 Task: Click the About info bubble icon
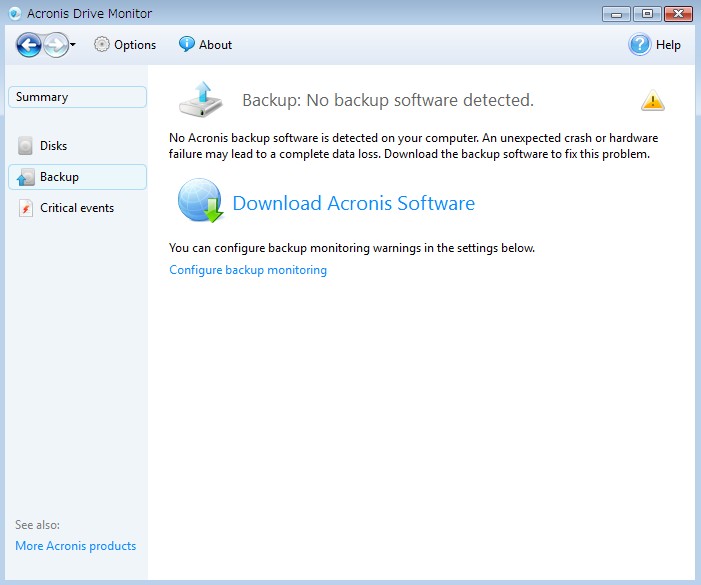coord(186,44)
